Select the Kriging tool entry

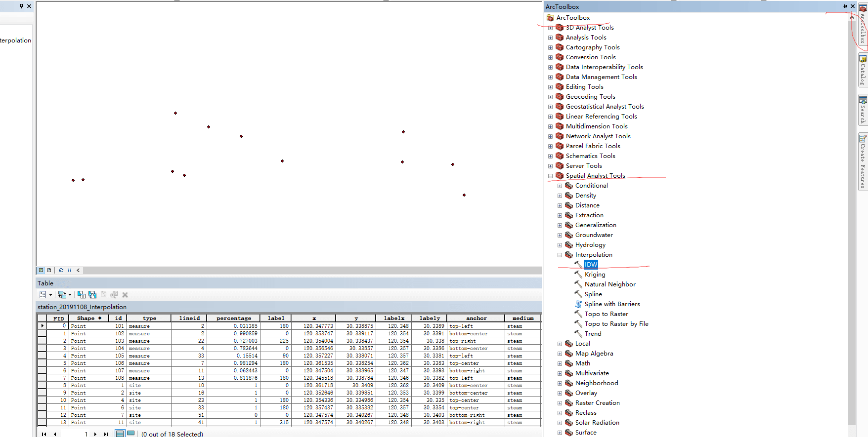pos(595,275)
